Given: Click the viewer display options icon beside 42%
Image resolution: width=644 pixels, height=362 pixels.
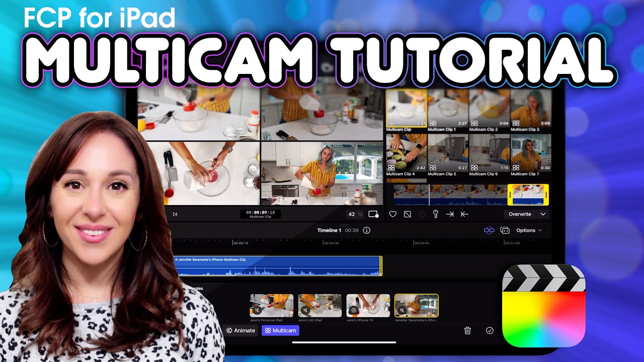Looking at the screenshot, I should [373, 214].
